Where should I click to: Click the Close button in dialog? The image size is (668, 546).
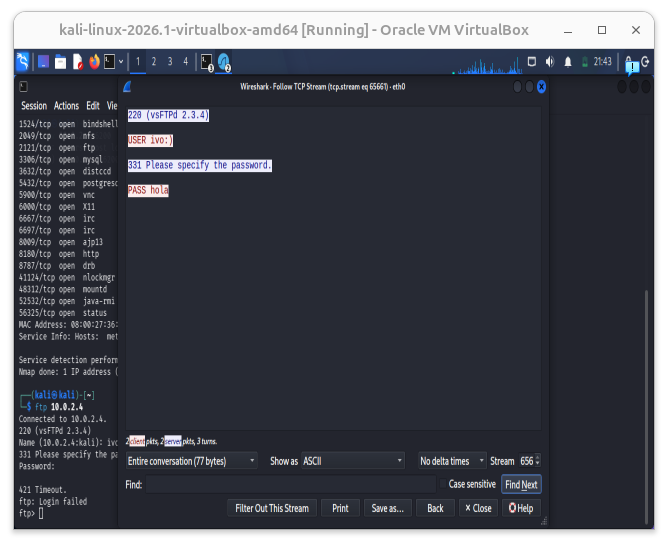point(478,509)
